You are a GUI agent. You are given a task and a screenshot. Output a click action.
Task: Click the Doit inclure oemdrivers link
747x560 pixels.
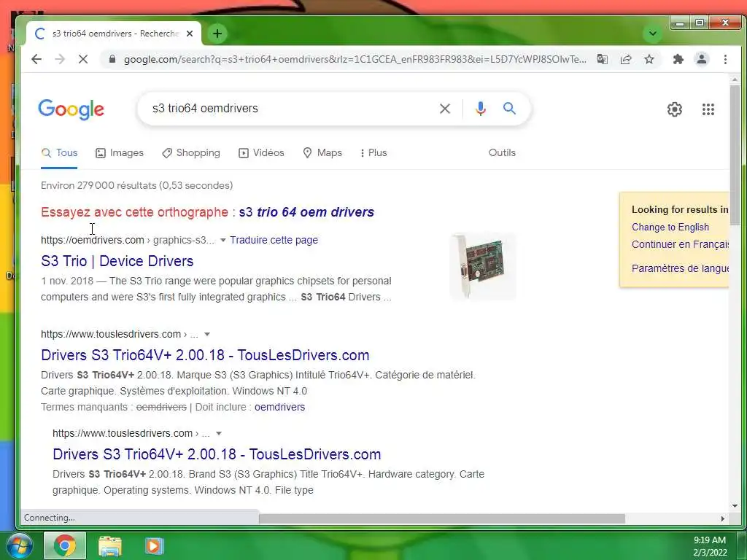pos(279,407)
